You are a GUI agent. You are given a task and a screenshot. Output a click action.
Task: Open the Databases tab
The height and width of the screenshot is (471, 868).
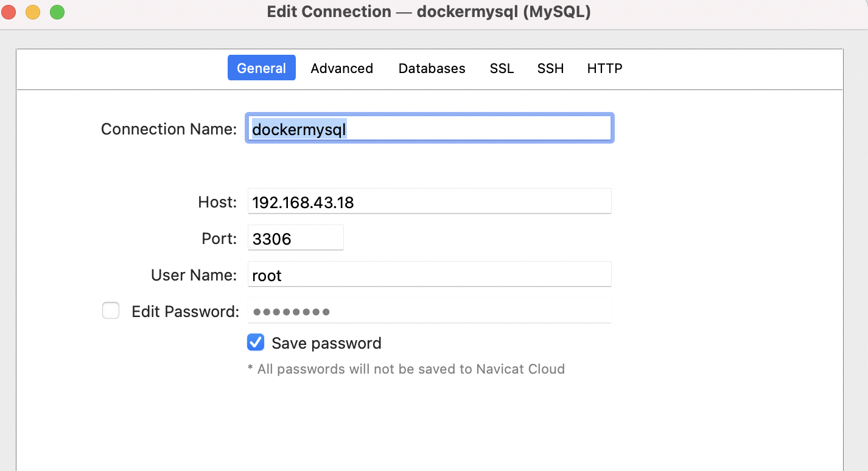pyautogui.click(x=432, y=68)
